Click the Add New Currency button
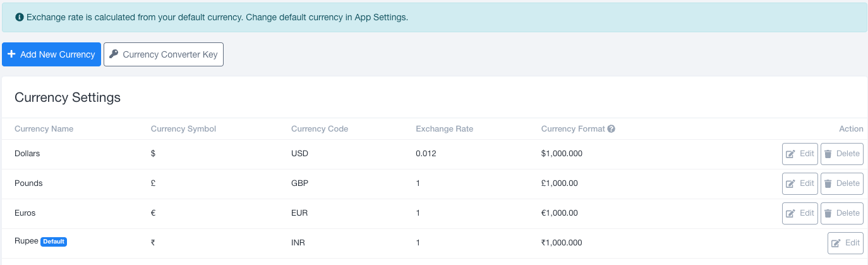 click(51, 54)
